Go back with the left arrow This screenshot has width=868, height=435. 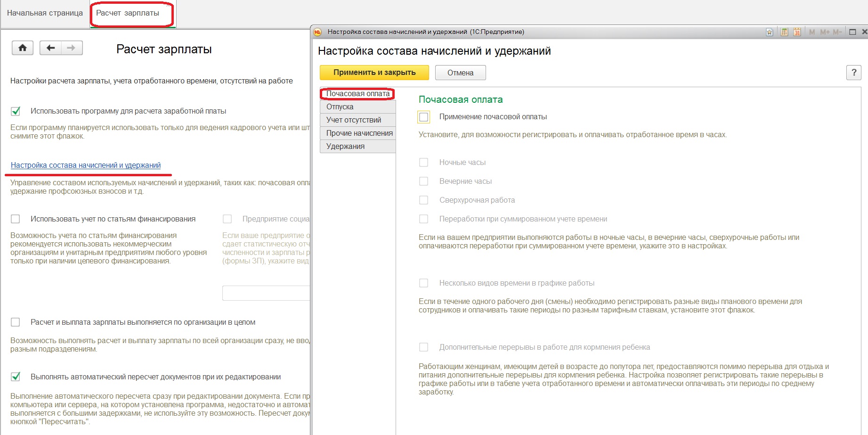[51, 48]
